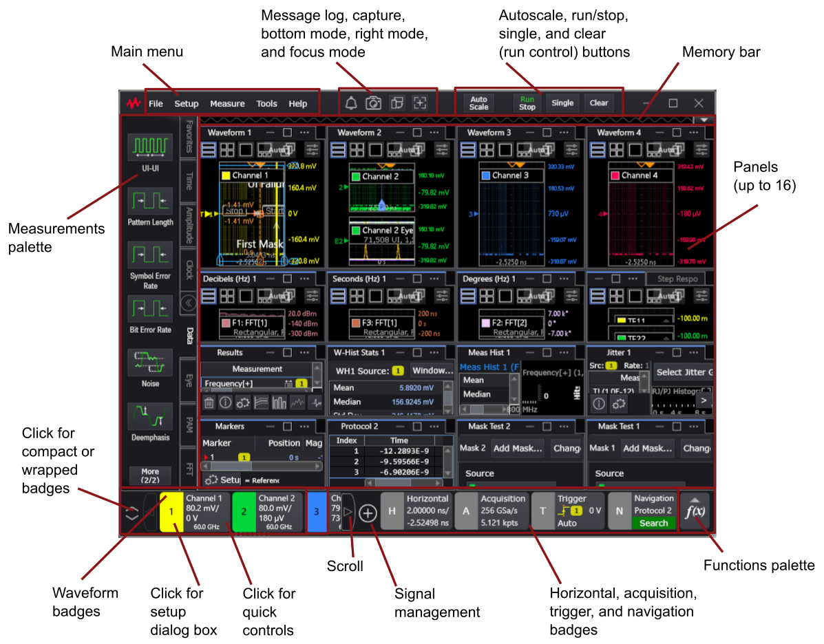
Task: Select the UI-UI measurement icon
Action: [x=150, y=147]
